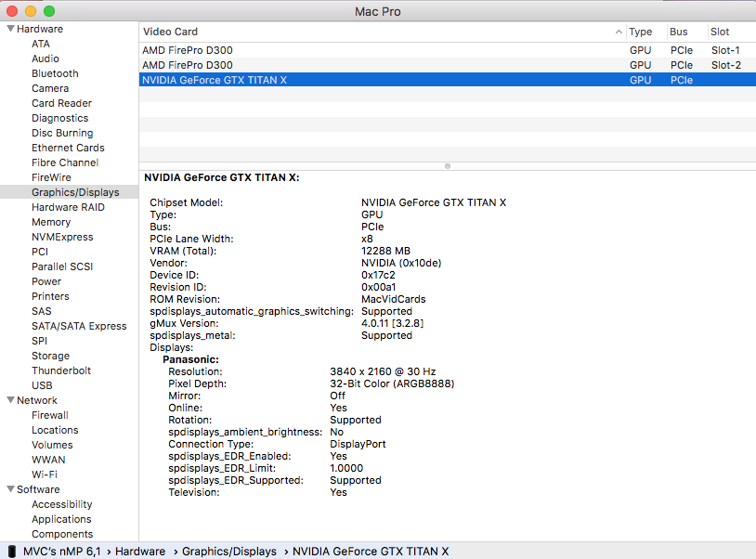The height and width of the screenshot is (559, 756).
Task: Select Fibre Channel in the sidebar
Action: tap(65, 162)
